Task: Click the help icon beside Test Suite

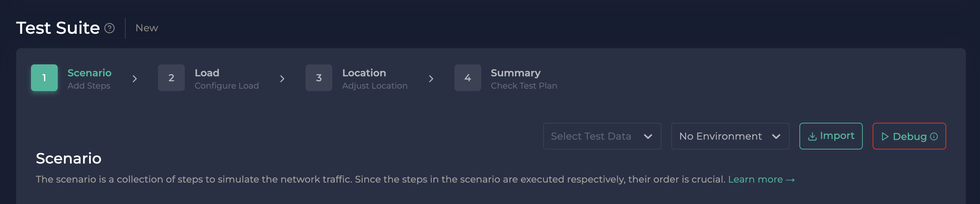Action: [109, 28]
